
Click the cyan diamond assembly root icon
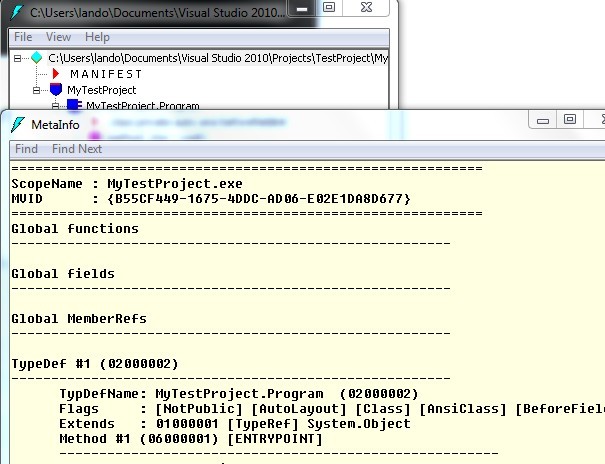pyautogui.click(x=37, y=58)
